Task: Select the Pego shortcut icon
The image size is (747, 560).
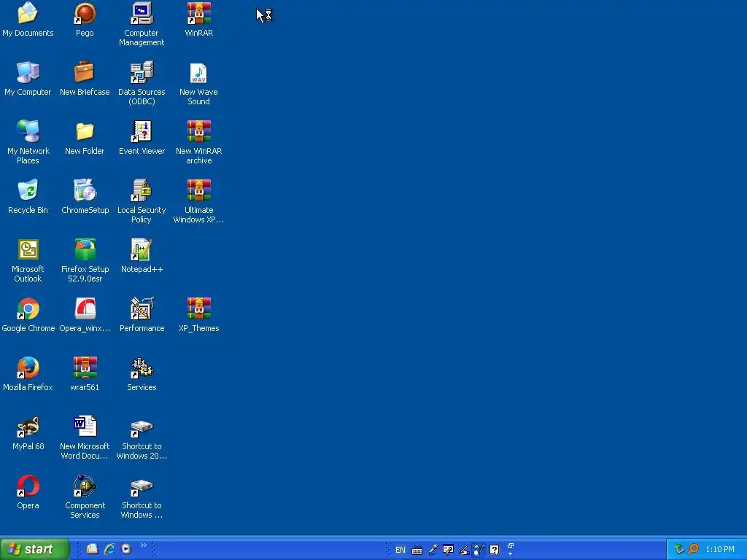Action: pyautogui.click(x=85, y=20)
